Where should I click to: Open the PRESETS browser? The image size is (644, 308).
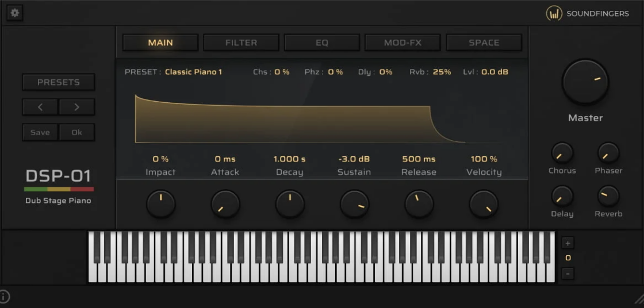tap(59, 82)
